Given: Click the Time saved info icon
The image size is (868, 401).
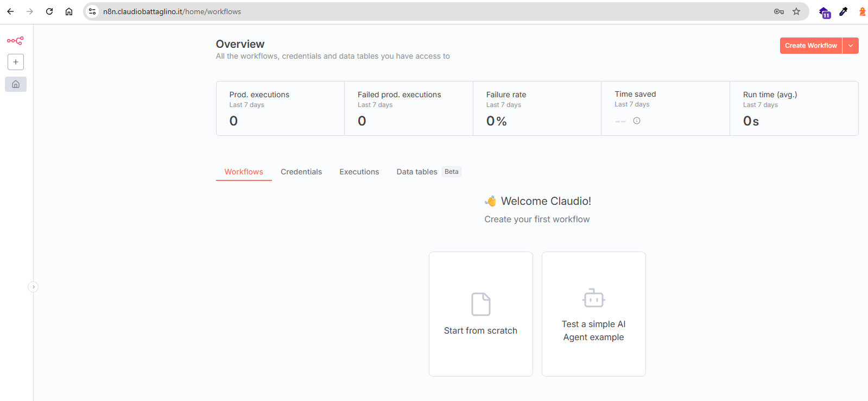Looking at the screenshot, I should [x=637, y=121].
